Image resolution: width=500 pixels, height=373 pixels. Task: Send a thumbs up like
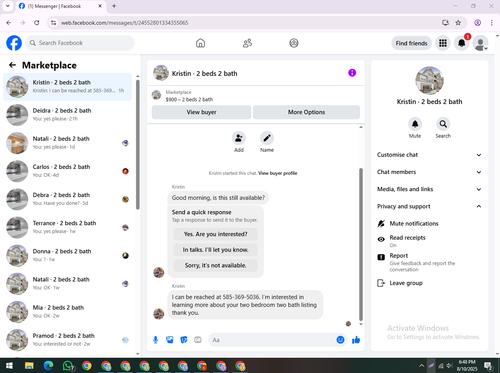356,340
